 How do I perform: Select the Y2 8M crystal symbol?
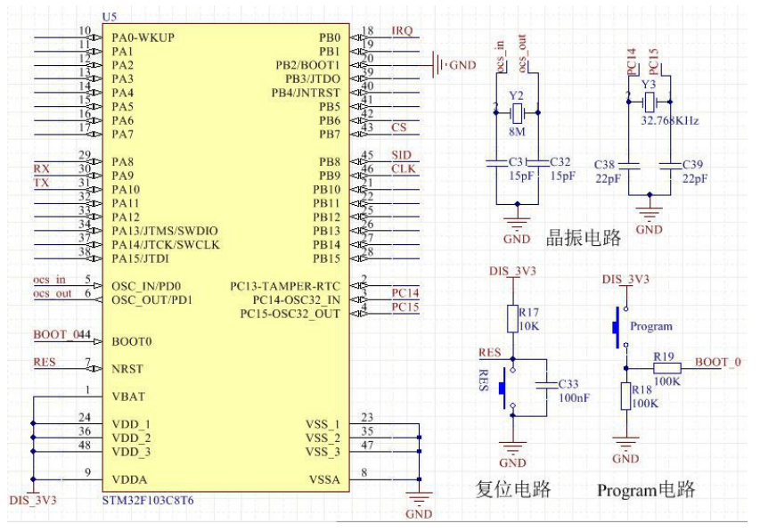[x=517, y=113]
